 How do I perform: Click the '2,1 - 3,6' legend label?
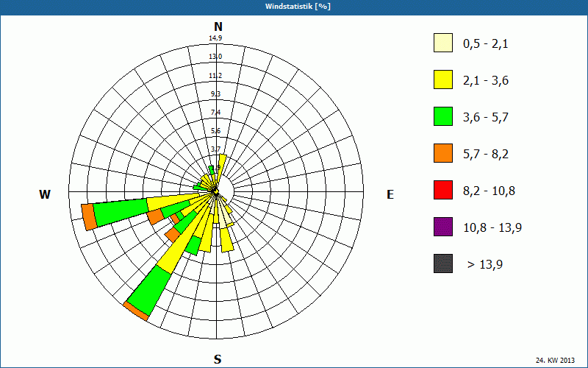(486, 81)
